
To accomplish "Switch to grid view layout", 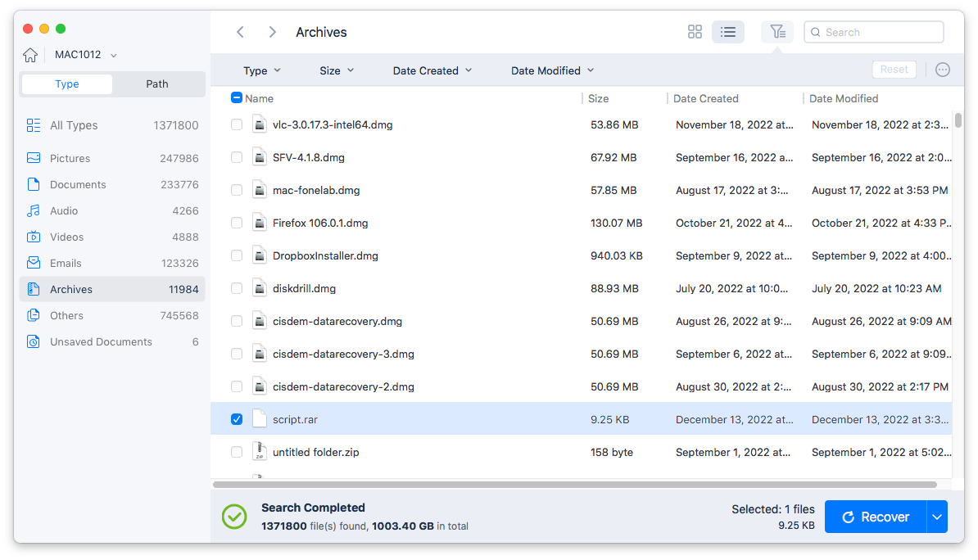I will click(695, 31).
